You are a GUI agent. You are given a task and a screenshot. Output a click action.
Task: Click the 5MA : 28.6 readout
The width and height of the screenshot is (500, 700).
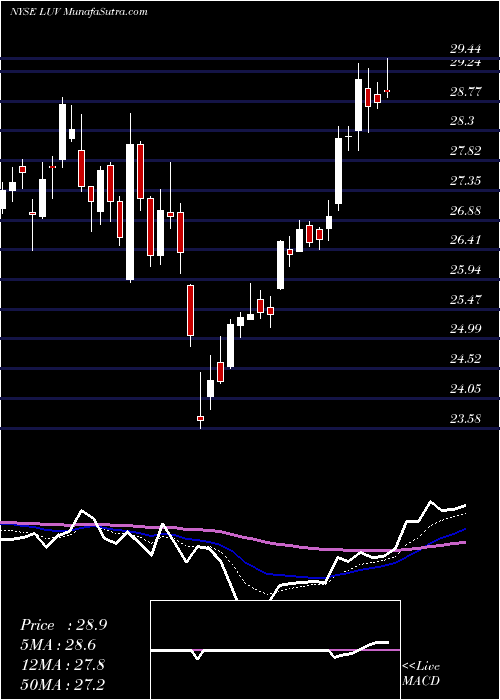(x=59, y=645)
